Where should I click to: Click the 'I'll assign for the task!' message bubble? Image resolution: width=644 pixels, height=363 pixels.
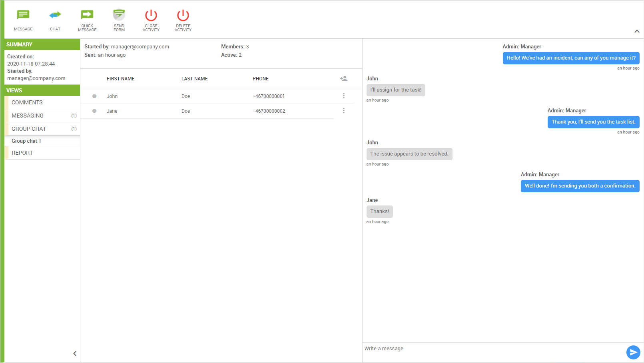coord(396,90)
